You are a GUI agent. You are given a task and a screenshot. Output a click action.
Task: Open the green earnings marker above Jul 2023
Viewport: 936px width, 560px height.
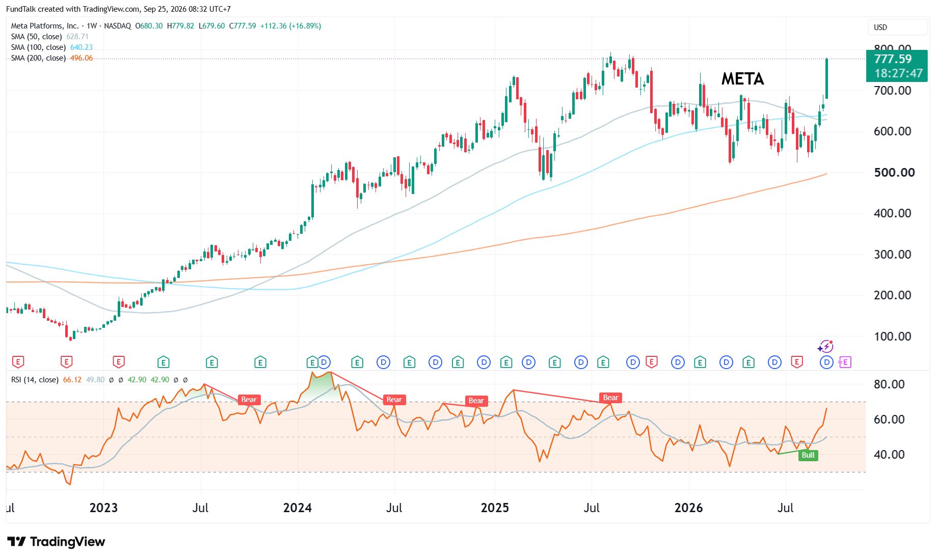[x=211, y=362]
